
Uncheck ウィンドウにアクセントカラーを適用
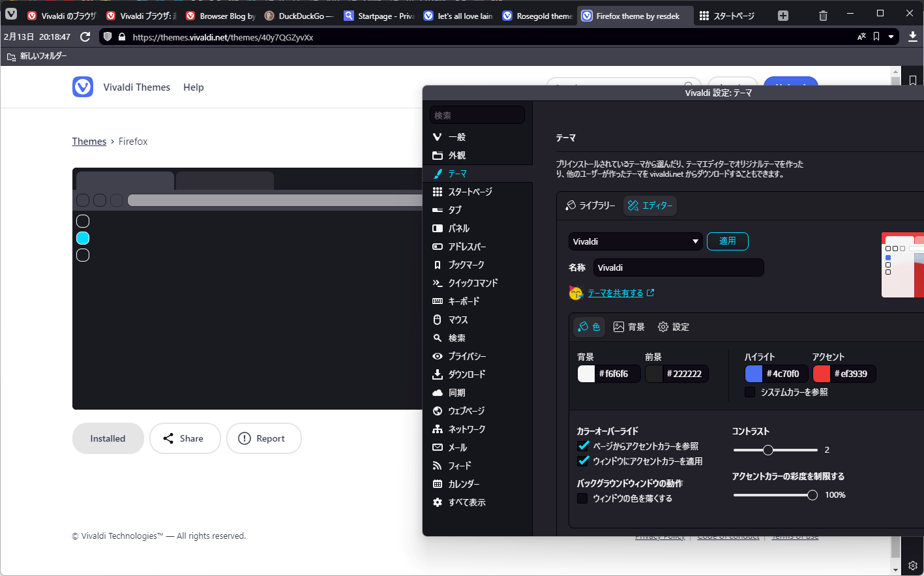(x=583, y=461)
